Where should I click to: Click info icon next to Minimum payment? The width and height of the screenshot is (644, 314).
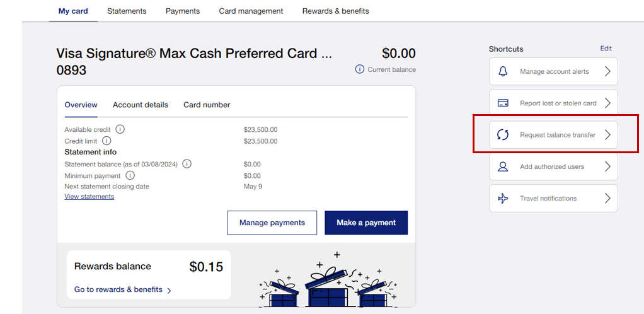pos(130,175)
